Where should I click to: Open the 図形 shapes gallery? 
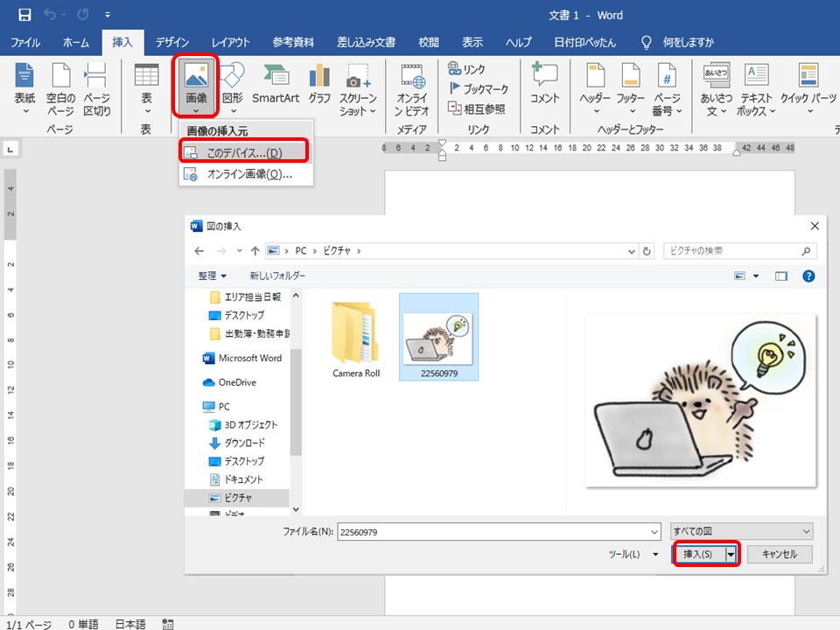tap(233, 88)
